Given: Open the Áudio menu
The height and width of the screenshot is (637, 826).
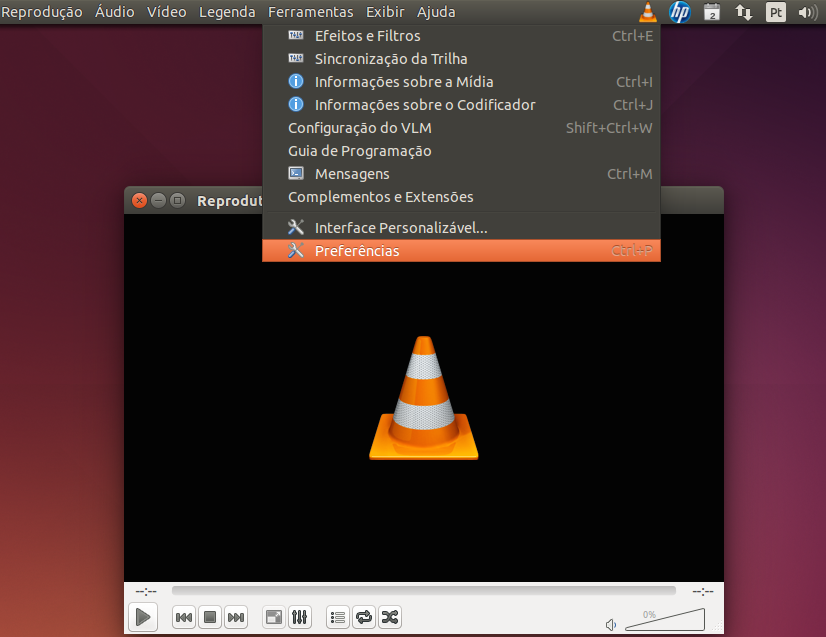Looking at the screenshot, I should click(114, 12).
